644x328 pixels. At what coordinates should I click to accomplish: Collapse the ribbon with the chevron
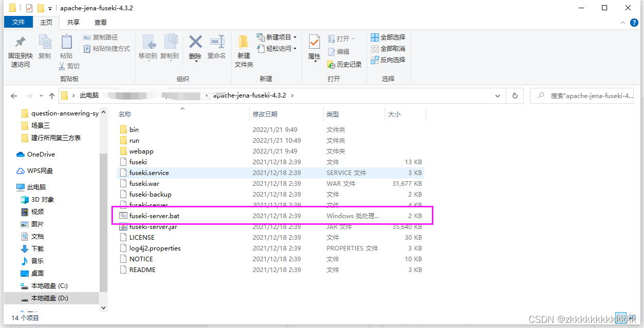point(622,23)
